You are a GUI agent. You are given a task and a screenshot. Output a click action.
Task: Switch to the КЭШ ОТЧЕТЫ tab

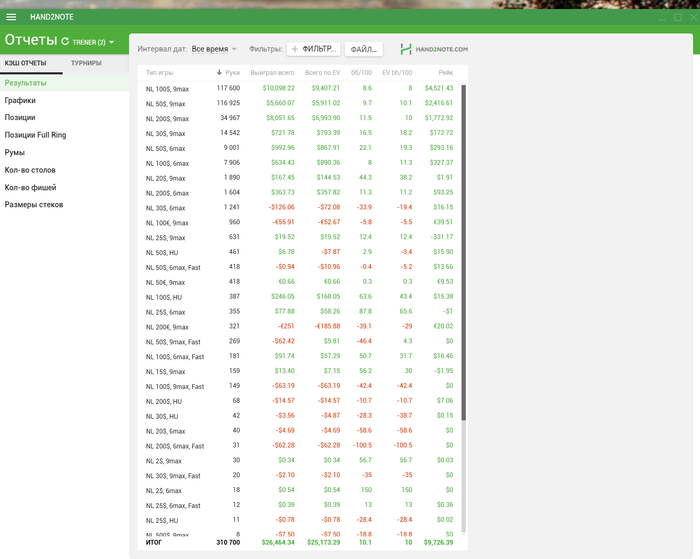tap(25, 63)
